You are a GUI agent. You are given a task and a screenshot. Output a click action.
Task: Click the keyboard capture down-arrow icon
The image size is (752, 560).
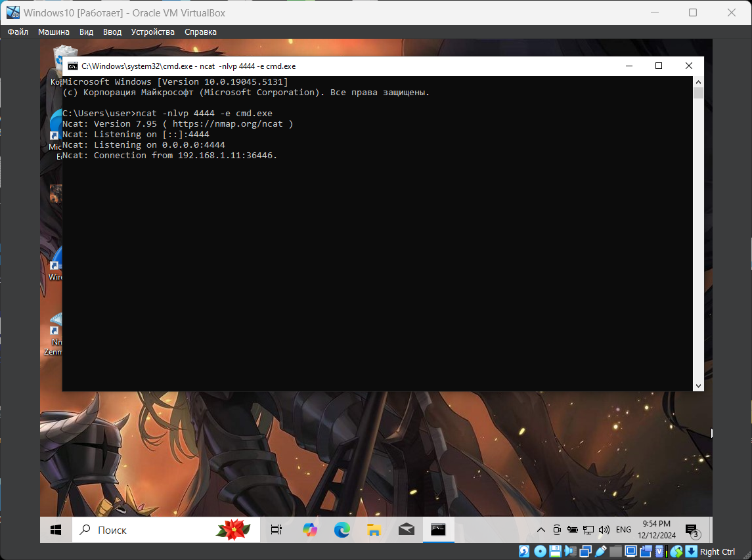coord(691,551)
